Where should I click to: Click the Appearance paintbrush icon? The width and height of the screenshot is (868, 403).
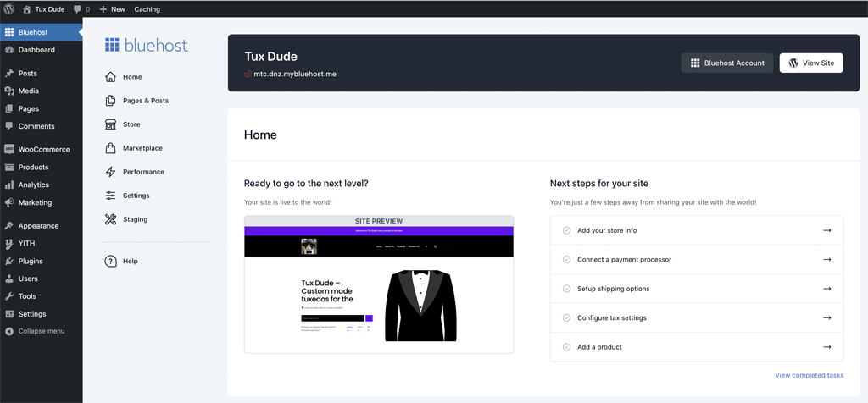tap(8, 225)
